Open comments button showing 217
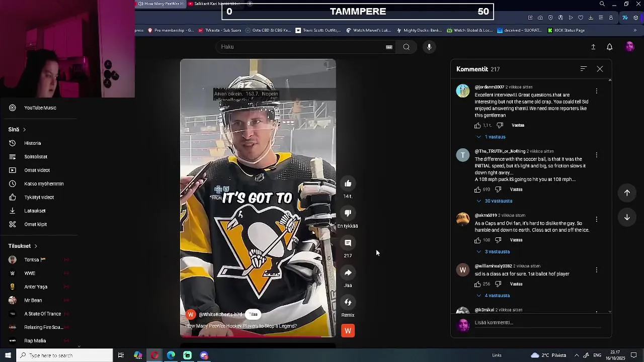 click(x=348, y=243)
